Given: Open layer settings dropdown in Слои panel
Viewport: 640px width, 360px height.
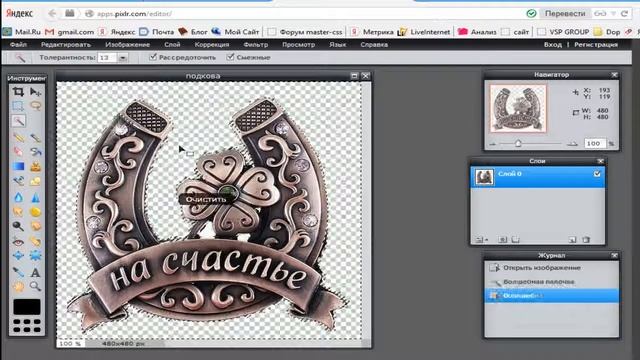Looking at the screenshot, I should [x=482, y=240].
